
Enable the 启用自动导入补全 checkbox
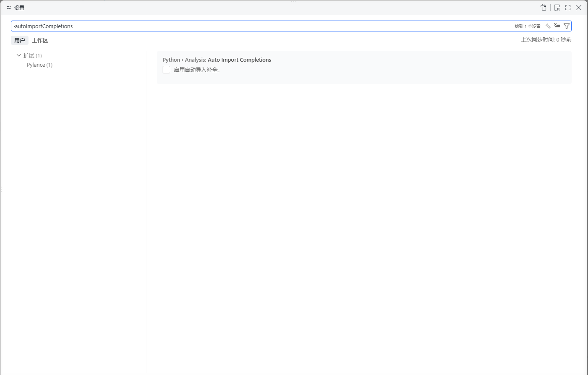point(166,70)
